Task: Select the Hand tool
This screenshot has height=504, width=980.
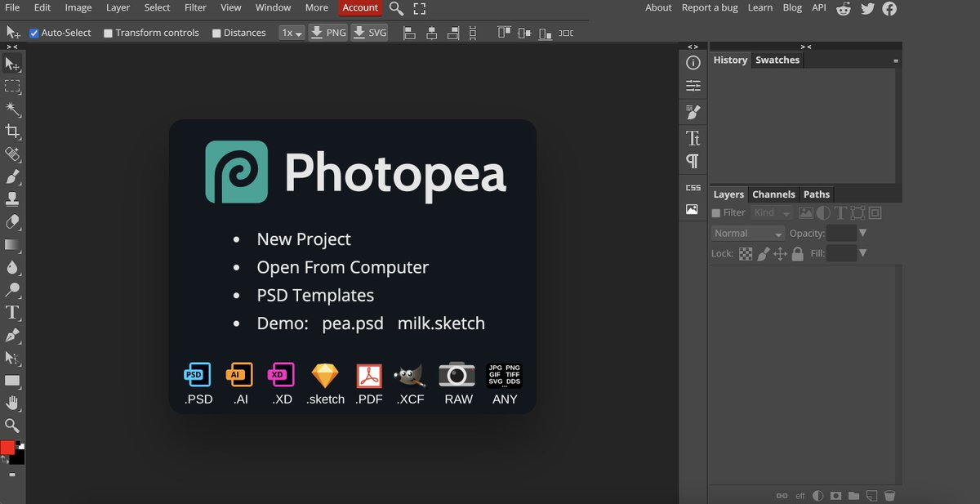Action: [x=12, y=403]
